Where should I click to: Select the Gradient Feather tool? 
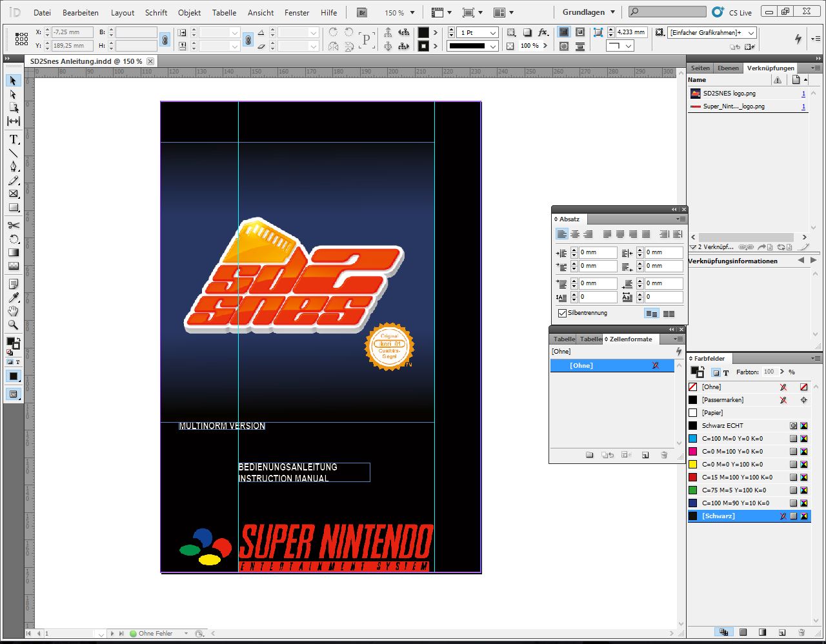click(x=13, y=266)
